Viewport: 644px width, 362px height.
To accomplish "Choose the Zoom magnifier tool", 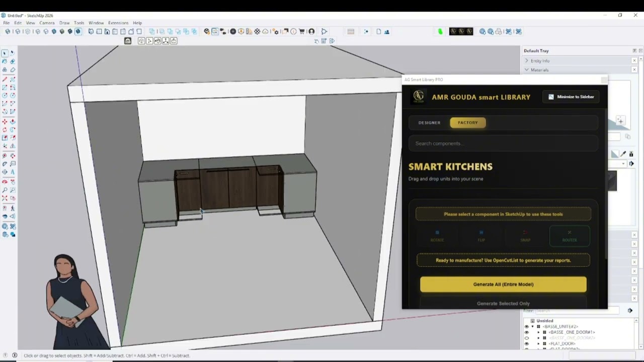I will pyautogui.click(x=5, y=190).
